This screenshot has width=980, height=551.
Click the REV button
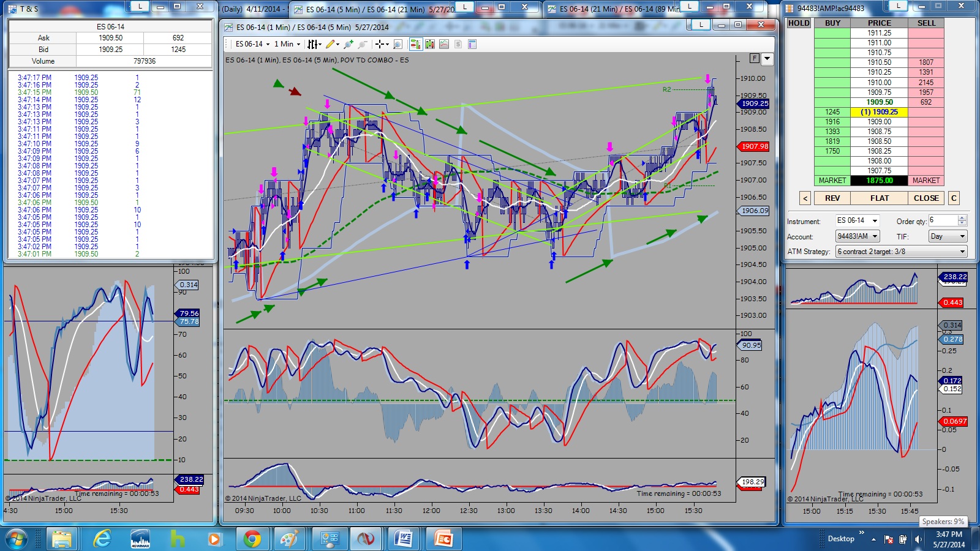[832, 198]
